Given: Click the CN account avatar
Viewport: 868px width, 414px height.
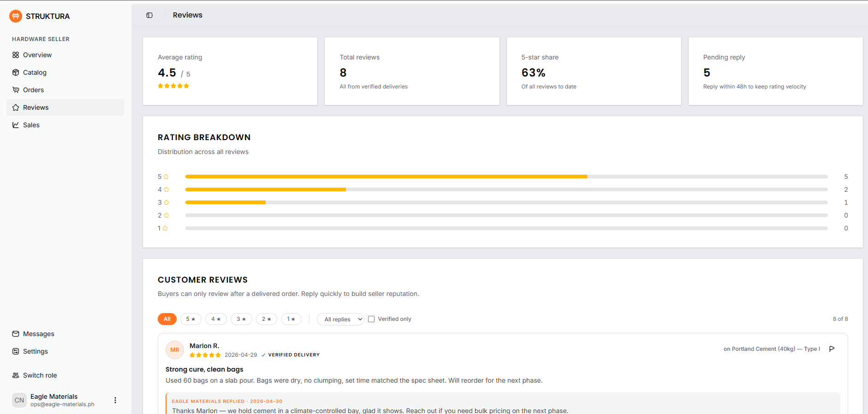Looking at the screenshot, I should 19,400.
